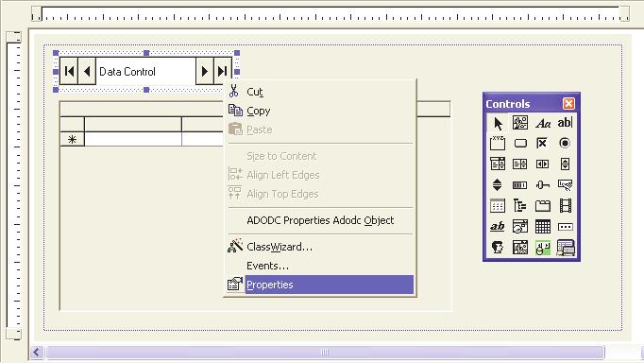644x363 pixels.
Task: Click the Data Control move-first button
Action: [x=69, y=72]
